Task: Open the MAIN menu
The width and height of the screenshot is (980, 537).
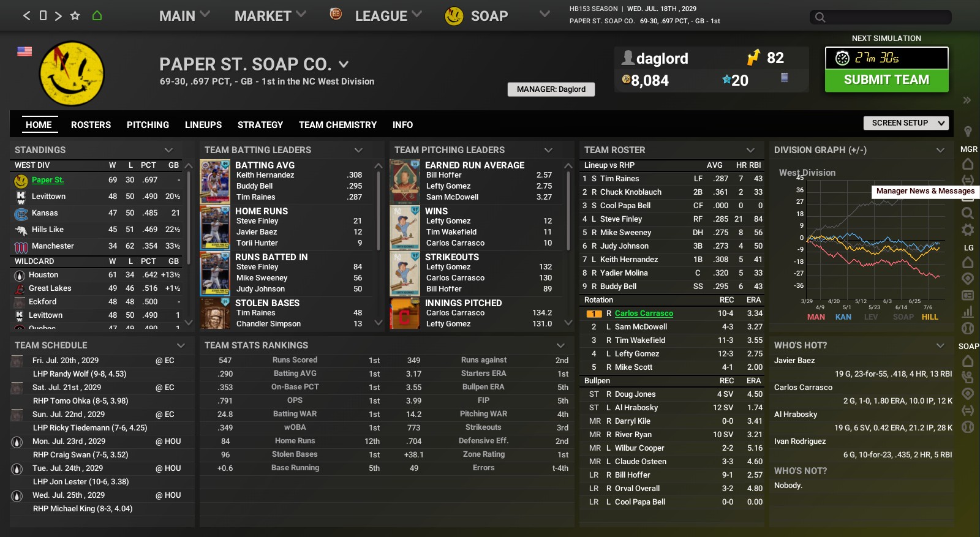Action: pos(184,16)
